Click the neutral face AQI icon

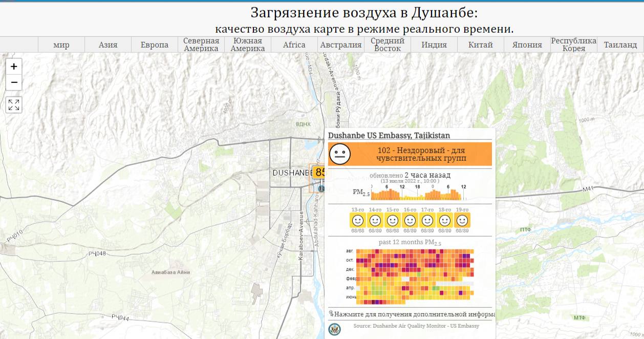[x=339, y=154]
